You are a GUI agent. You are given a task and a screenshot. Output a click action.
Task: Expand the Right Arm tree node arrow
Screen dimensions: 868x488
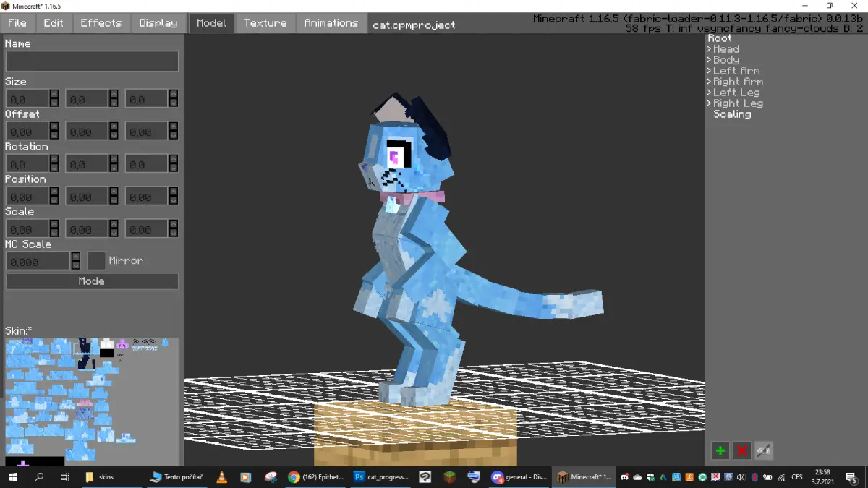tap(710, 82)
